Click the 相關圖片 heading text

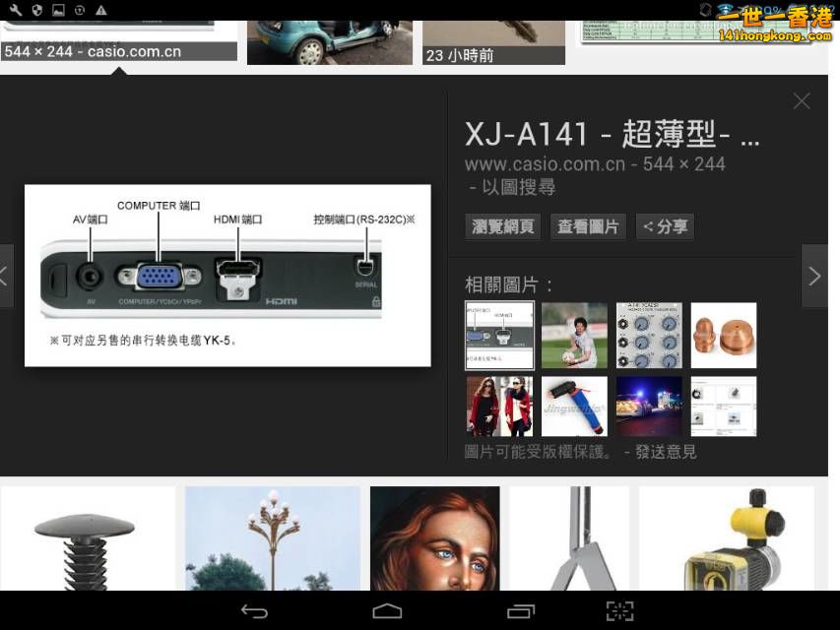508,284
